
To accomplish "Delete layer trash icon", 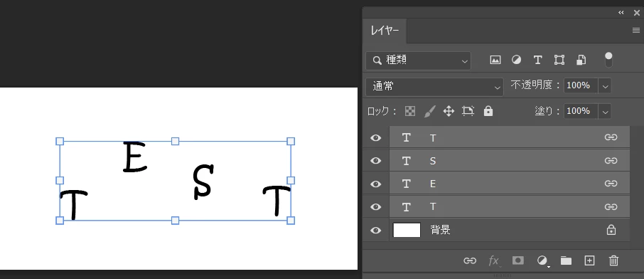I will coord(613,260).
